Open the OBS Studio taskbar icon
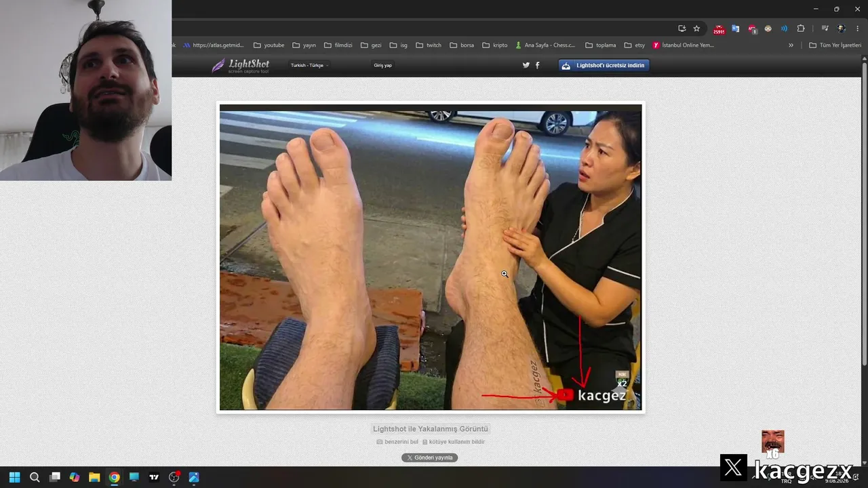Viewport: 868px width, 488px height. tap(174, 477)
